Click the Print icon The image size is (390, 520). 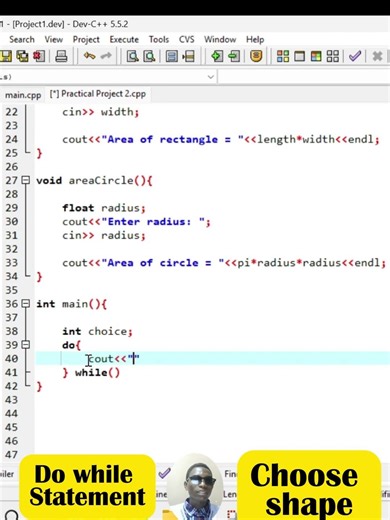(61, 56)
